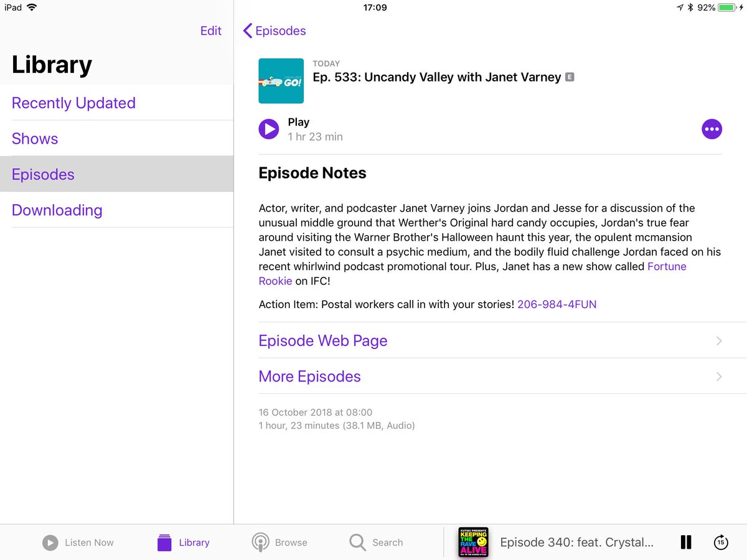Switch to the Library tab
Image resolution: width=747 pixels, height=560 pixels.
pos(183,543)
